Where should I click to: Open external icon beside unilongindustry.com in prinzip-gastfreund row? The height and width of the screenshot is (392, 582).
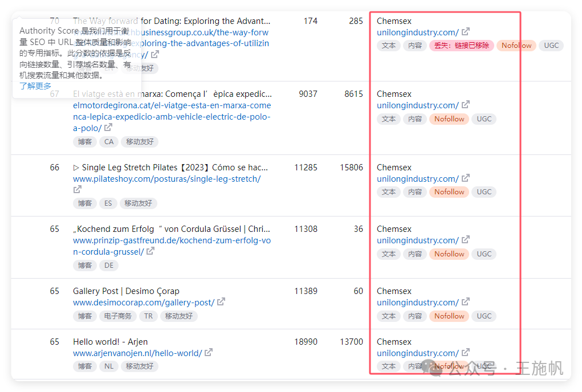(x=466, y=239)
